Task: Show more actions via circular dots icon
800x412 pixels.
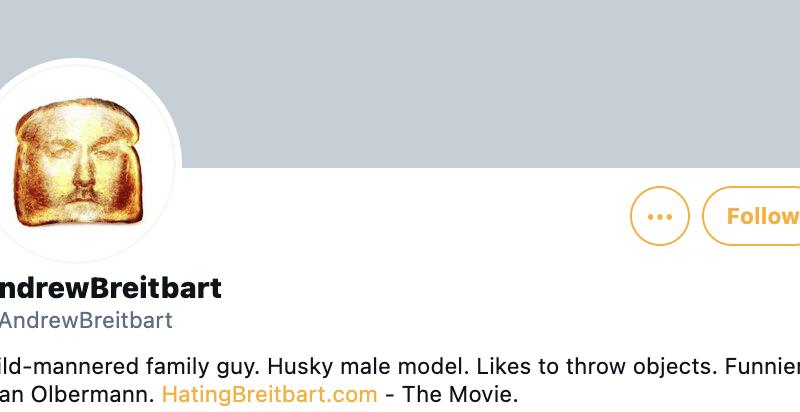Action: pyautogui.click(x=660, y=216)
